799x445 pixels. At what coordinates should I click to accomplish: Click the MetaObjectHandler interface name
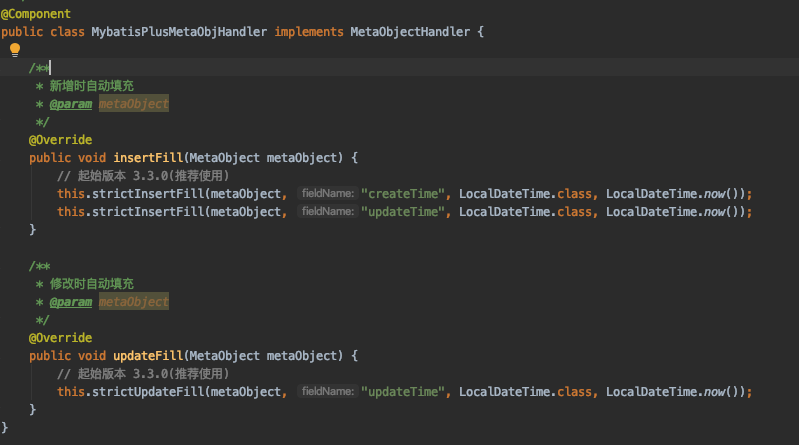[410, 32]
